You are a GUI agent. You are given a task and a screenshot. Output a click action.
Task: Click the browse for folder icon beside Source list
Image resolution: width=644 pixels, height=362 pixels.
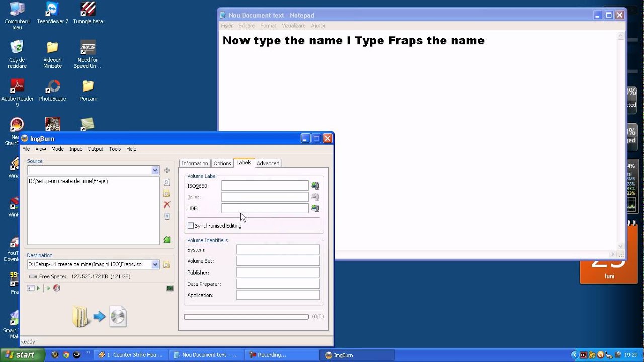click(x=167, y=194)
